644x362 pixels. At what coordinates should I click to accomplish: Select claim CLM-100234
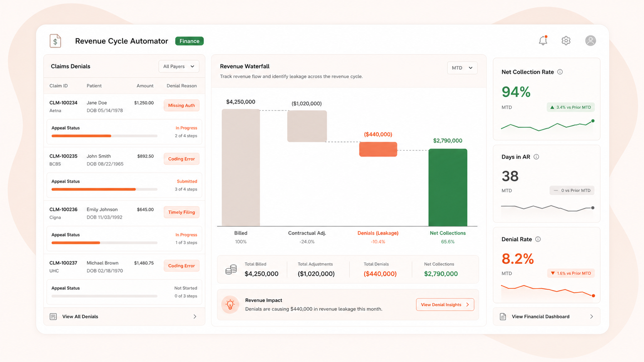(63, 103)
